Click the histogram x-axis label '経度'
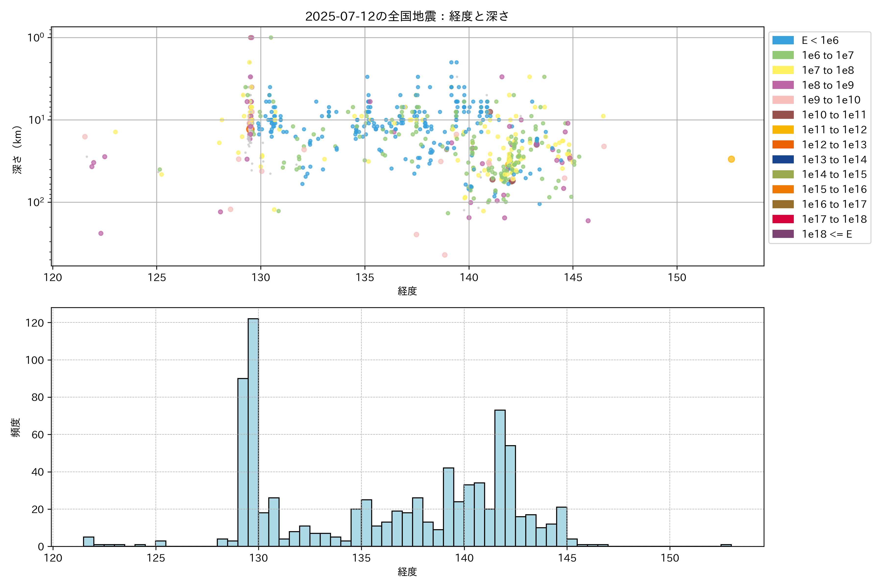Viewport: 882px width, 588px height. [407, 572]
